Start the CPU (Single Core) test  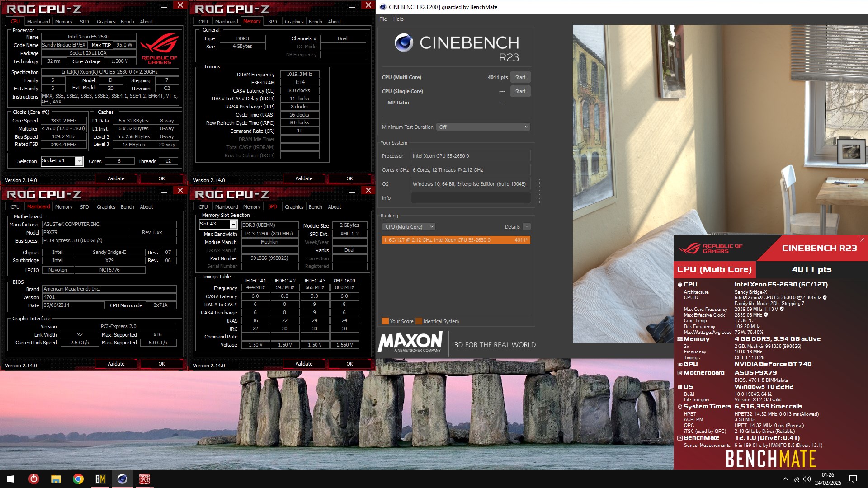[520, 91]
